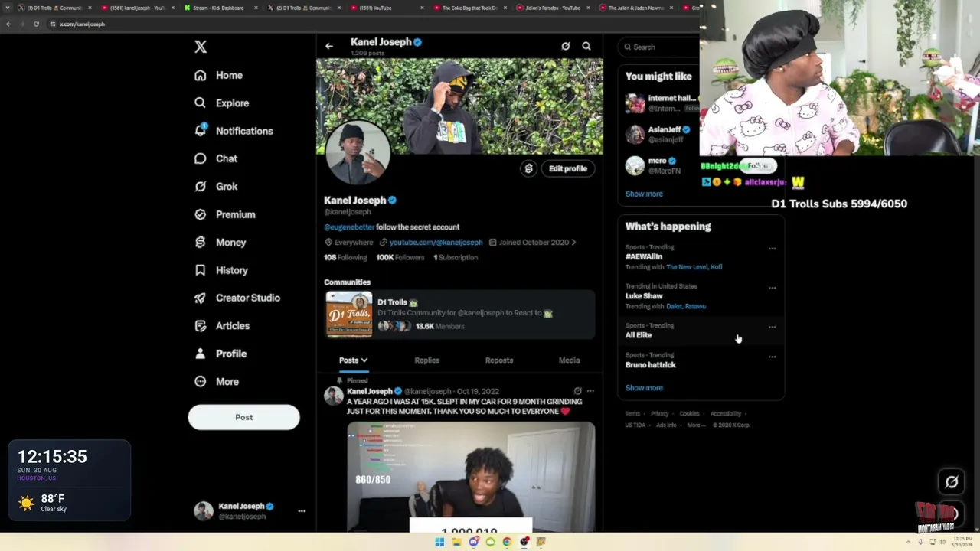Show more trends in What's happening
The height and width of the screenshot is (551, 980).
tap(644, 388)
